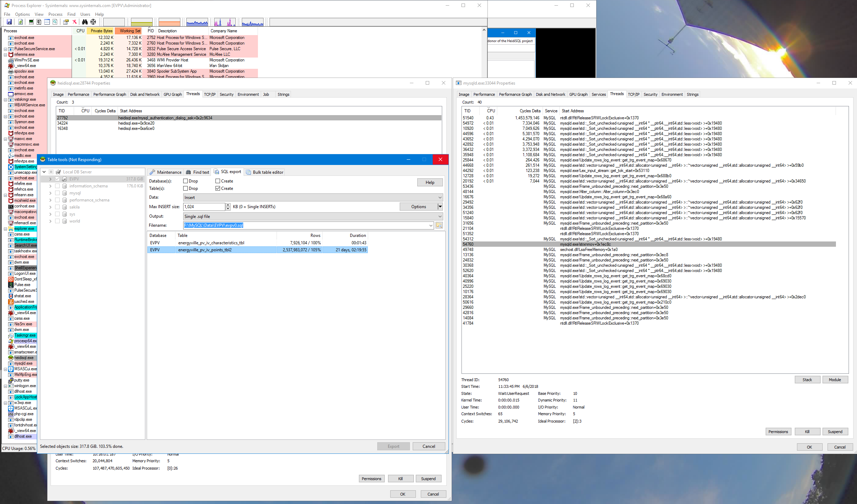
Task: Select the Kill Process red X toolbar icon
Action: point(74,22)
